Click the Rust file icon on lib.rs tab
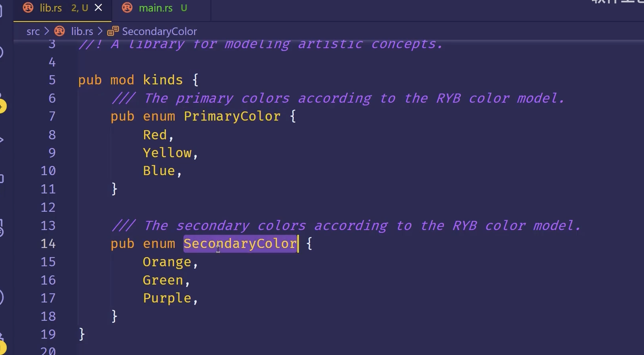 point(28,8)
